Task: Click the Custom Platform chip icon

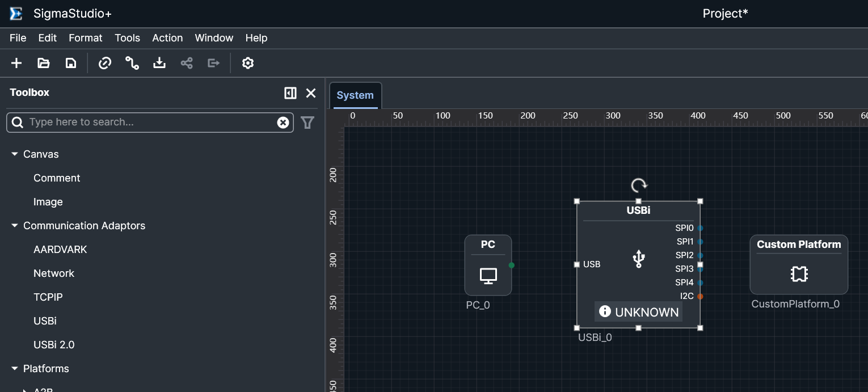Action: pyautogui.click(x=799, y=275)
